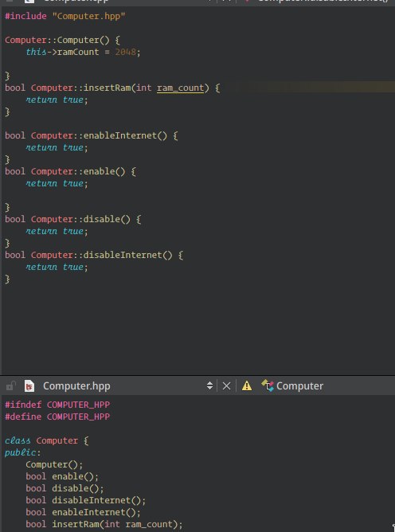Click bool enableInternet(); declaration in header
The height and width of the screenshot is (532, 395).
pos(83,512)
